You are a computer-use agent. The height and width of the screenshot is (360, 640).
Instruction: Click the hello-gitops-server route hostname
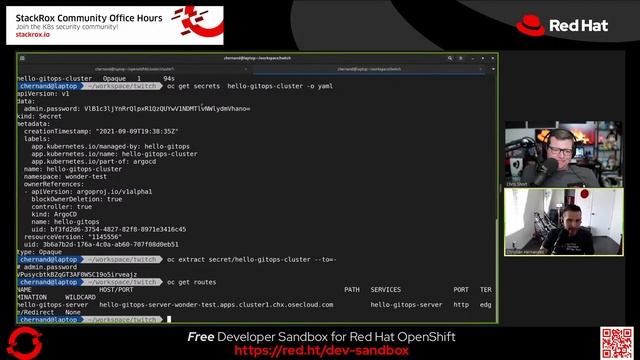pyautogui.click(x=216, y=305)
